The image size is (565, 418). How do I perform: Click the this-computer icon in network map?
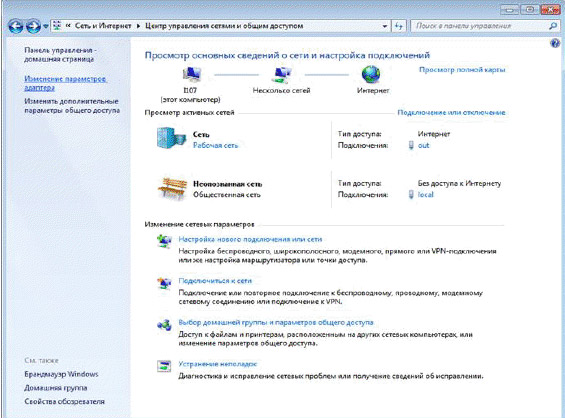click(x=191, y=75)
